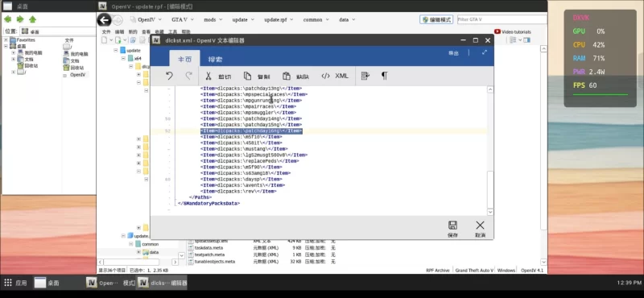Navigate forward green arrow in file manager

click(19, 19)
